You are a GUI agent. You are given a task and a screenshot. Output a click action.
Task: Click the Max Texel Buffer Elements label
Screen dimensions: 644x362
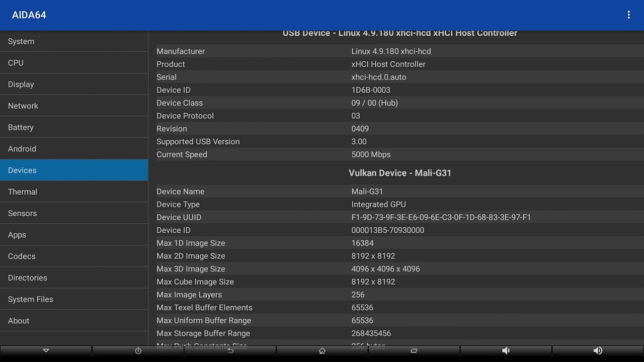[x=204, y=308]
